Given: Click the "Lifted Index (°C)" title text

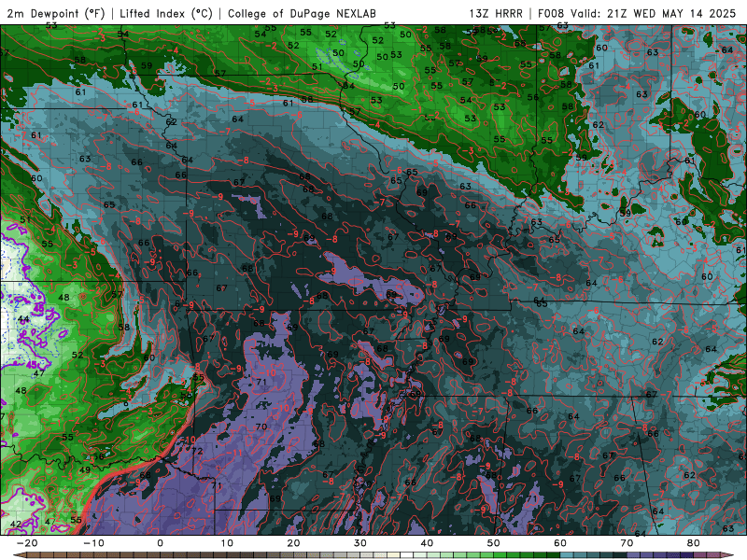Looking at the screenshot, I should point(166,13).
